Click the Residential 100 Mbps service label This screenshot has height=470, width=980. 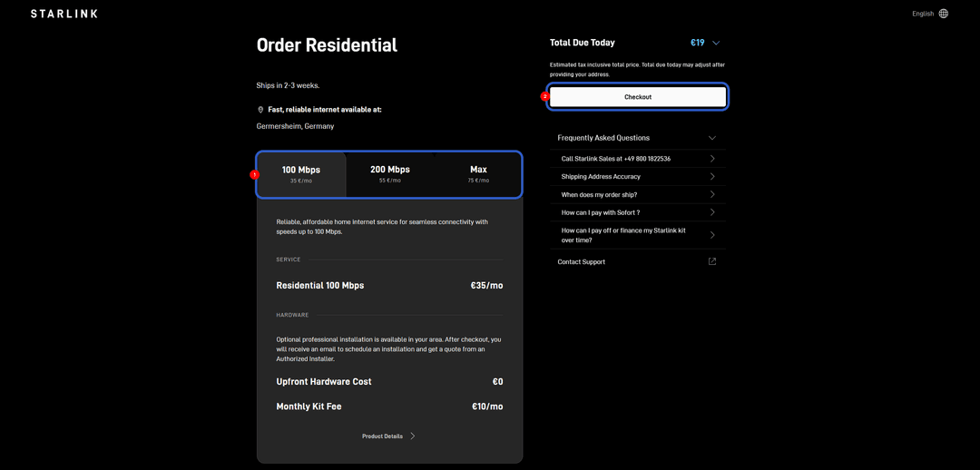(320, 286)
